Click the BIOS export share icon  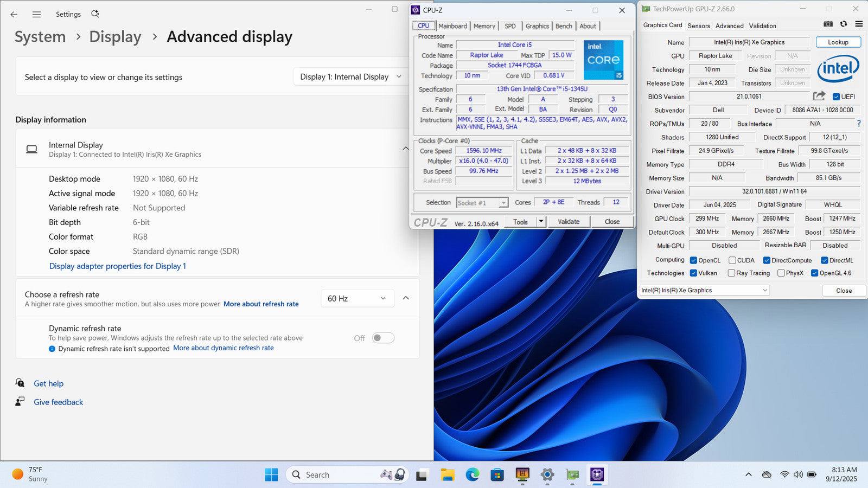pos(819,96)
